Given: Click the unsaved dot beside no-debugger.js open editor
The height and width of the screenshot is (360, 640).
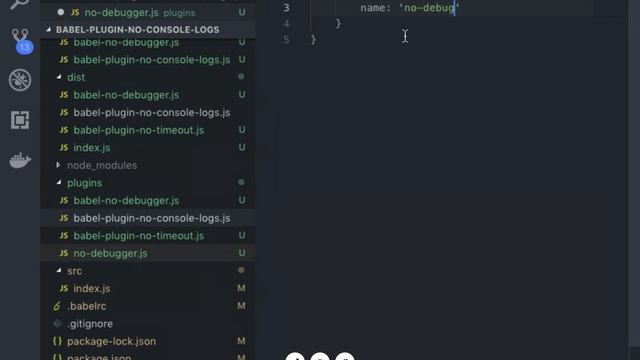Looking at the screenshot, I should pyautogui.click(x=61, y=12).
